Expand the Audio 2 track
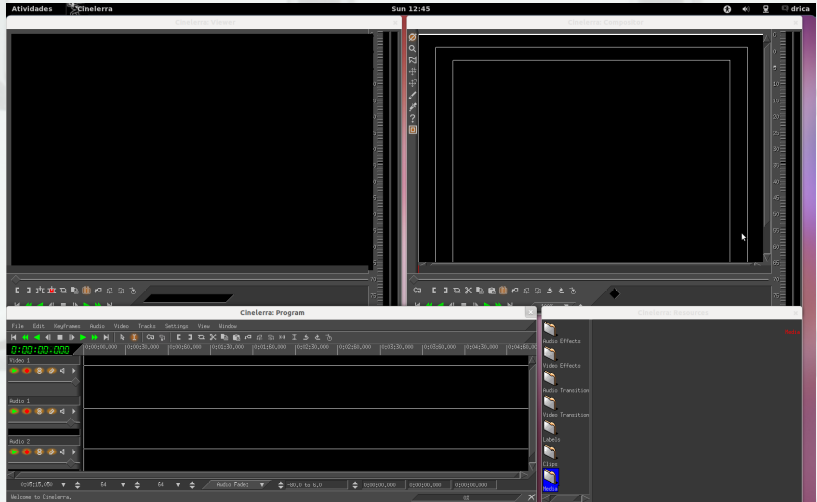This screenshot has width=817, height=502. point(73,452)
